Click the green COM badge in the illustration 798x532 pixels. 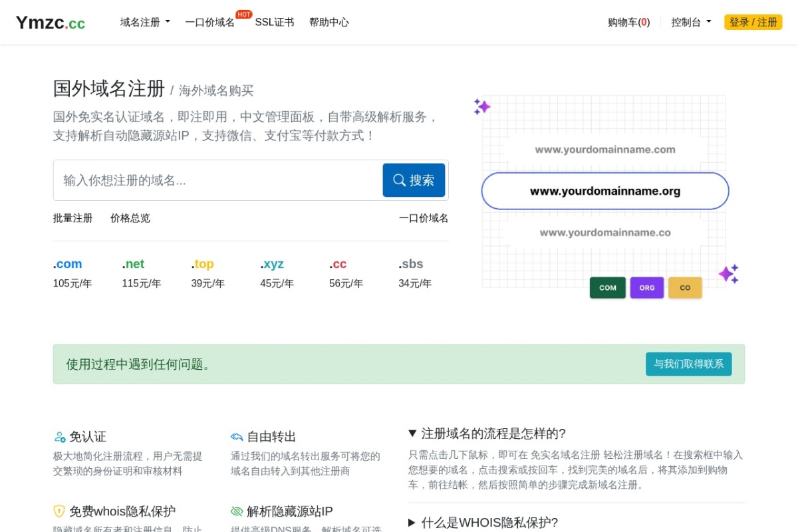click(607, 287)
